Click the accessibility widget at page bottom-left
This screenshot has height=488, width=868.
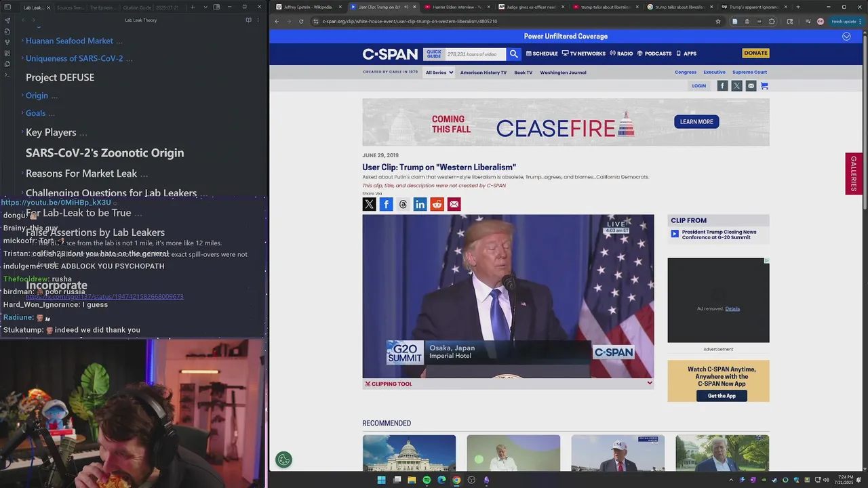click(283, 460)
